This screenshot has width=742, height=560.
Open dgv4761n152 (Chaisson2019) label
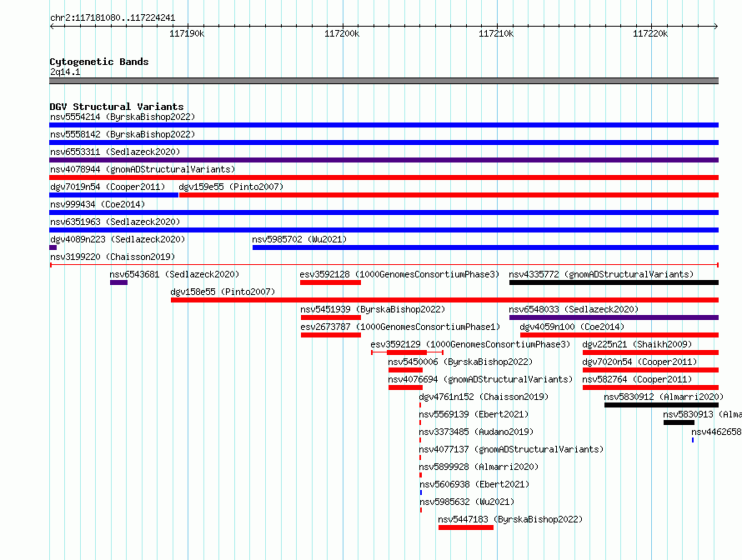[484, 397]
